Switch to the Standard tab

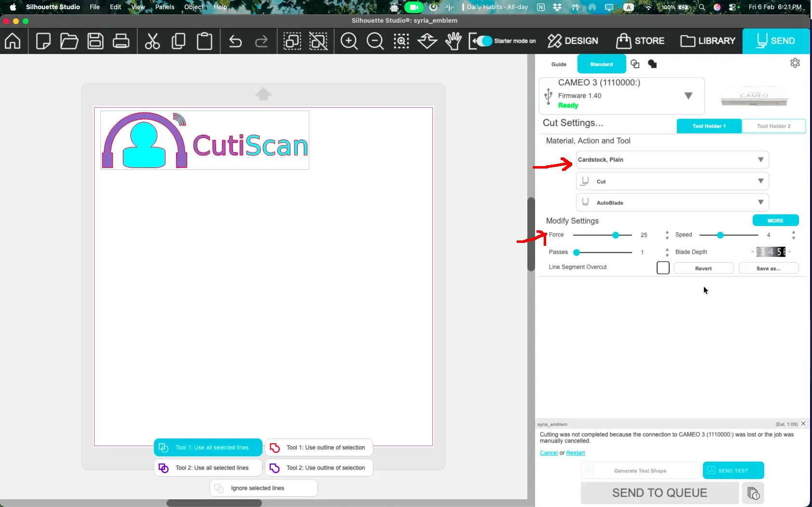pyautogui.click(x=601, y=64)
